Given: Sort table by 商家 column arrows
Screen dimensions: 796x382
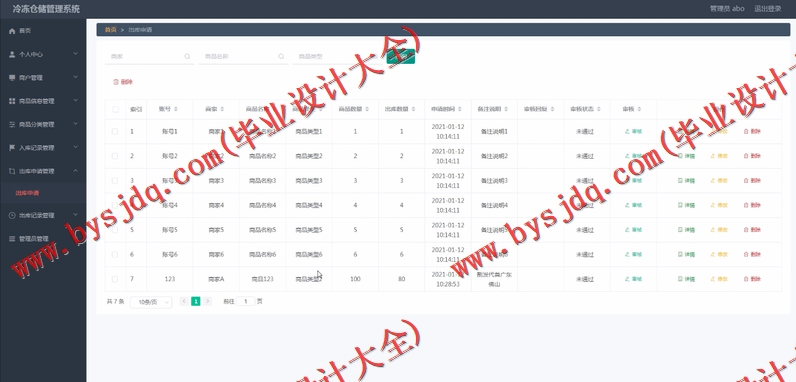Looking at the screenshot, I should 222,109.
